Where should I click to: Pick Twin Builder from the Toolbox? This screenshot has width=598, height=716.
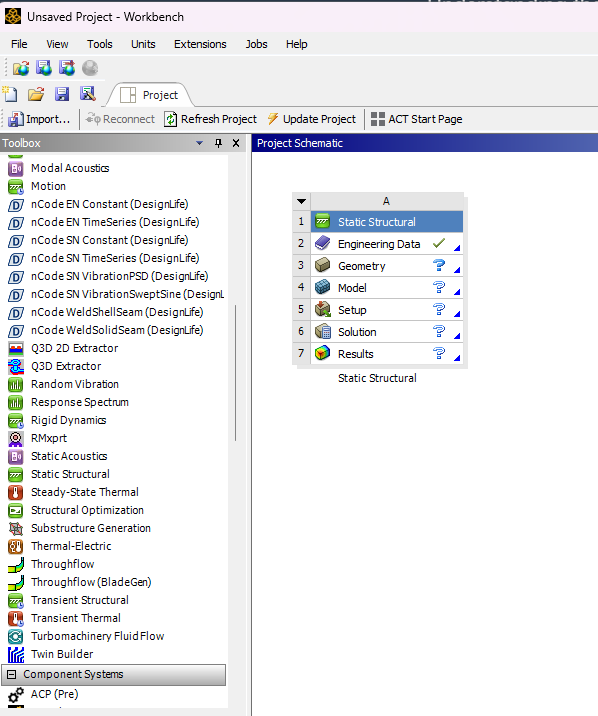pos(62,654)
